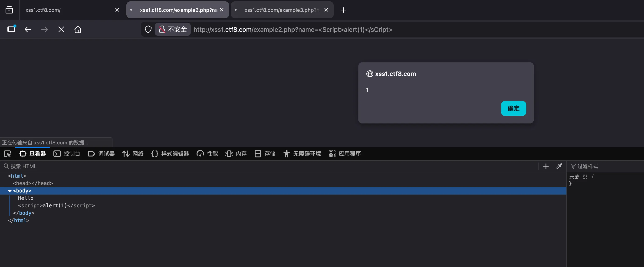The image size is (644, 267).
Task: Collapse the body node triangle
Action: tap(10, 191)
